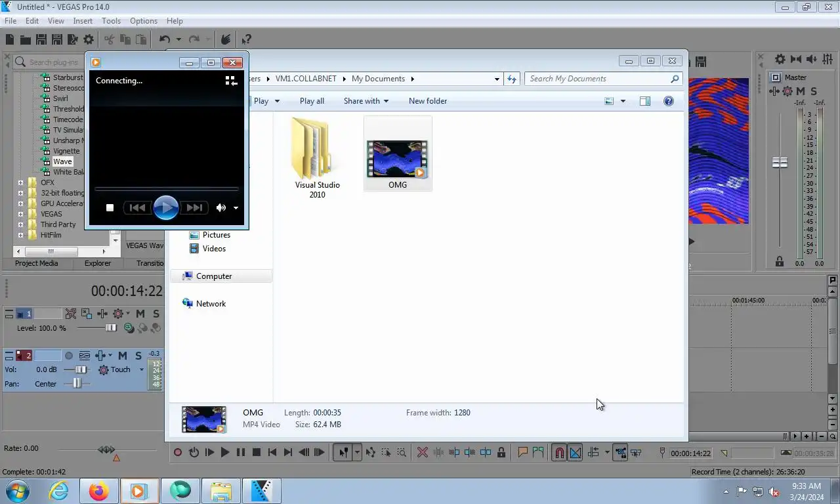Viewport: 840px width, 504px height.
Task: Mute audio track 2
Action: pyautogui.click(x=123, y=356)
